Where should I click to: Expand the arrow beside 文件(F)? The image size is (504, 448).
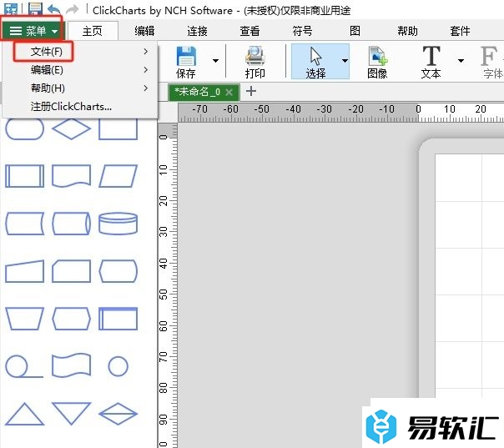(x=146, y=52)
